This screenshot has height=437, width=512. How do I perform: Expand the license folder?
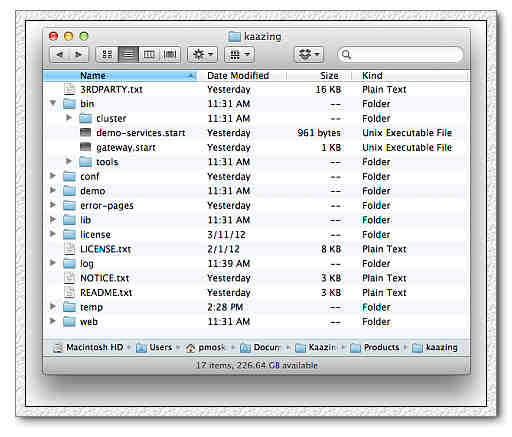pos(53,234)
